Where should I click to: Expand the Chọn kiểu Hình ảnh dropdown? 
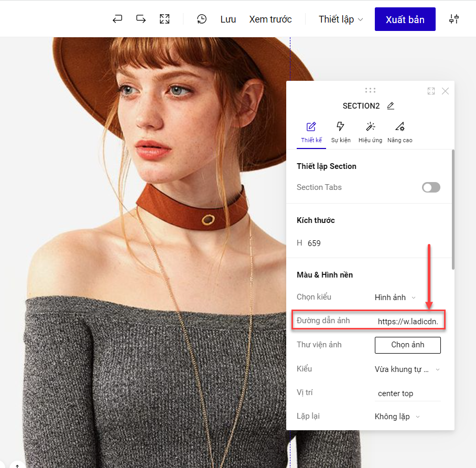[395, 297]
